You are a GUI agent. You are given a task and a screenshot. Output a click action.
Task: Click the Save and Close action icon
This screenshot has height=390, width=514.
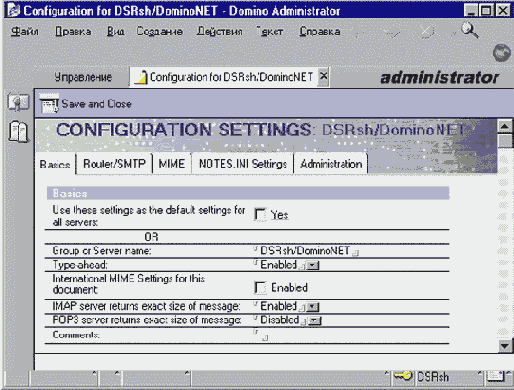49,104
